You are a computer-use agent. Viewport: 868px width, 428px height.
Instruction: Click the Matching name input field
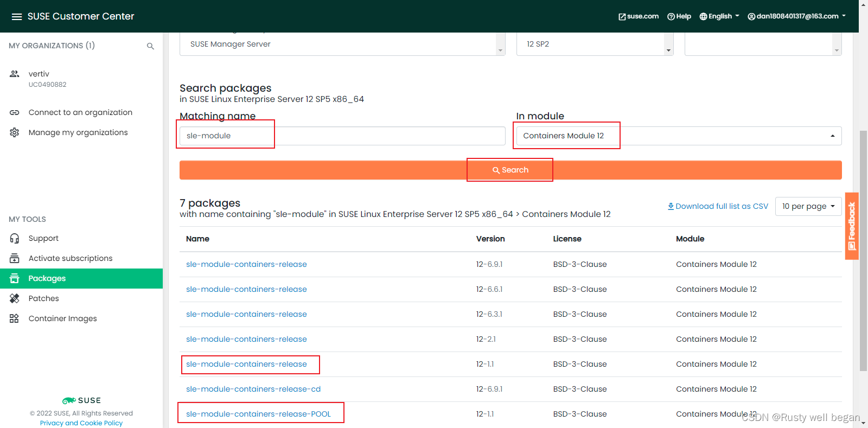coord(342,136)
